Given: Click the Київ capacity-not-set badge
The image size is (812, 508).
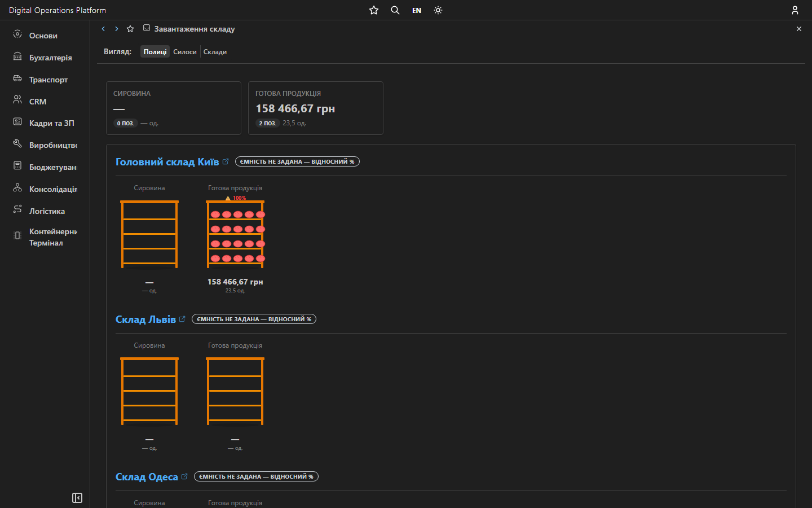Looking at the screenshot, I should pyautogui.click(x=297, y=162).
